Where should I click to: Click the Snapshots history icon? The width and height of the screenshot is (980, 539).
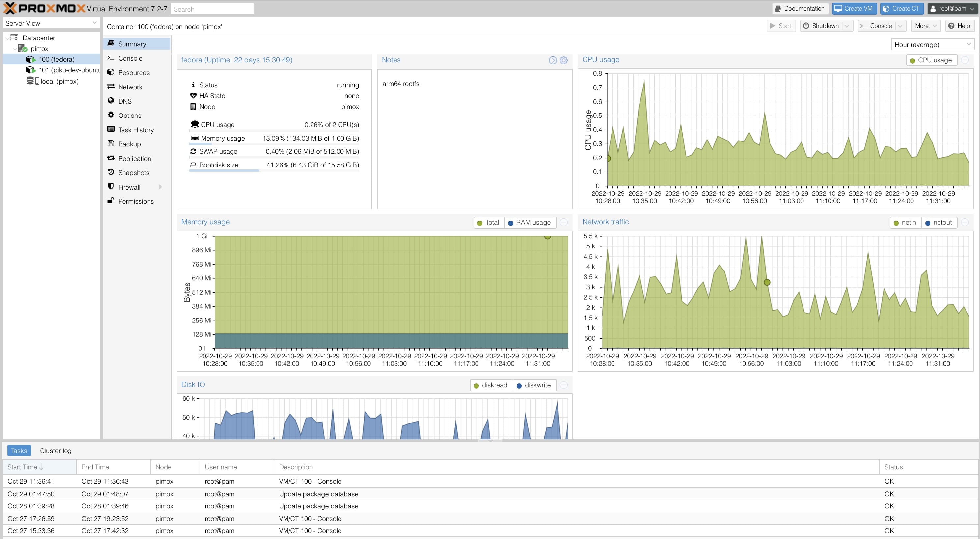(x=111, y=172)
